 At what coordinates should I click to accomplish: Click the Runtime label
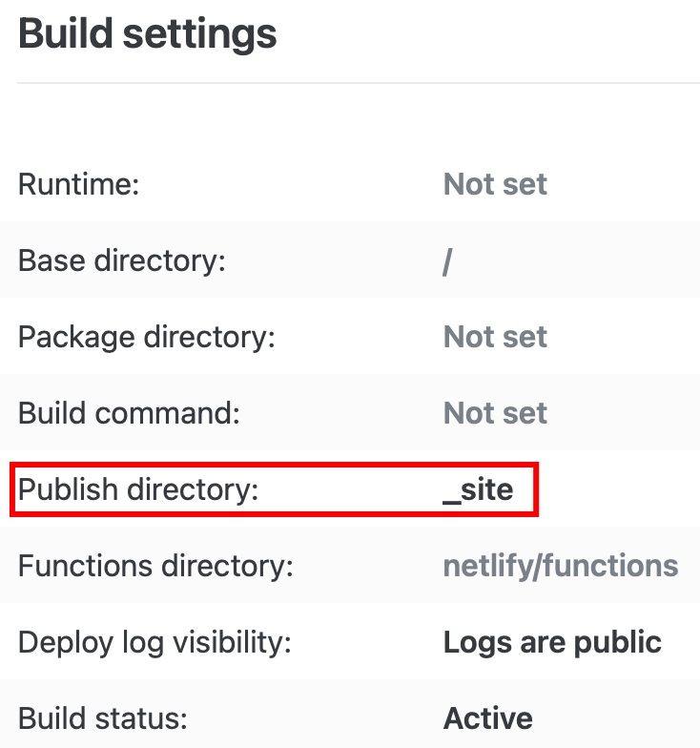point(79,184)
